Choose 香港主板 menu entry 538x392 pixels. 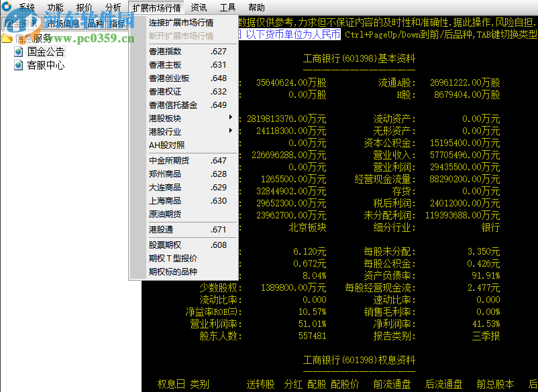pyautogui.click(x=184, y=65)
